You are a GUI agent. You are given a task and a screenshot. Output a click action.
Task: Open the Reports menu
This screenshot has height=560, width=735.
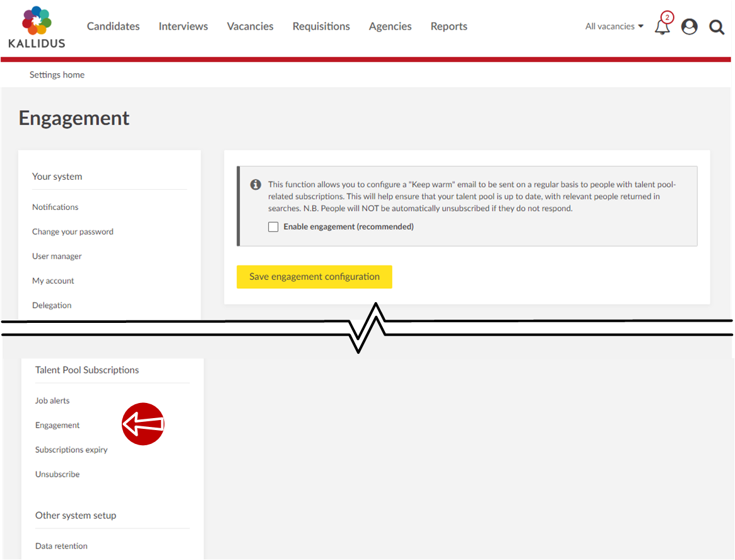coord(449,26)
